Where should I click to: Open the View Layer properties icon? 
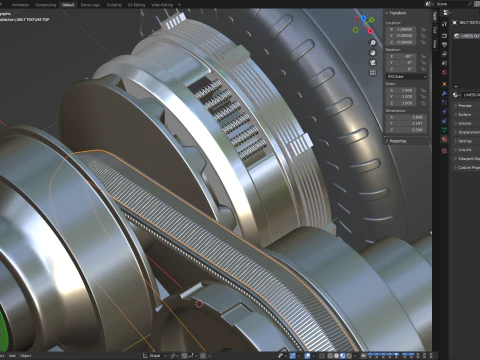click(x=444, y=54)
